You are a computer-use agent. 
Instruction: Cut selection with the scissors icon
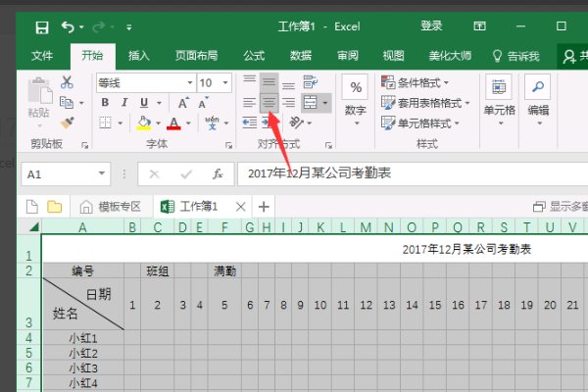[x=67, y=82]
